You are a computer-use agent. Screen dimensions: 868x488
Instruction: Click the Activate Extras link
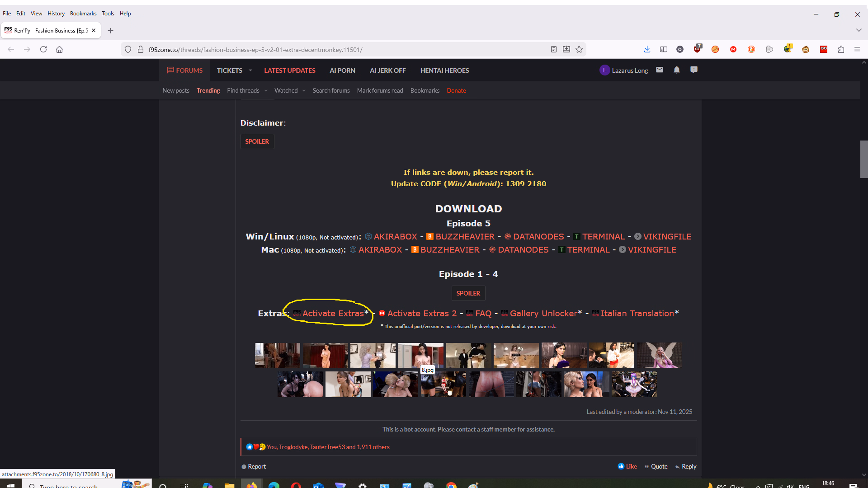click(x=333, y=313)
